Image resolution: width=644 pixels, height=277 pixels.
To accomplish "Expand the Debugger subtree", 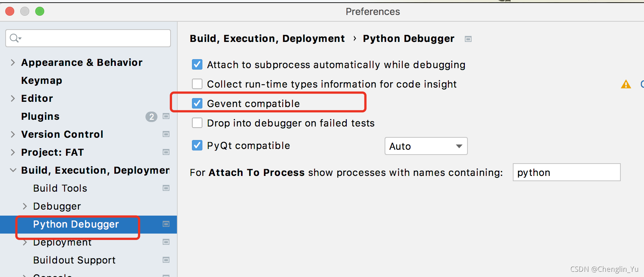I will [25, 206].
